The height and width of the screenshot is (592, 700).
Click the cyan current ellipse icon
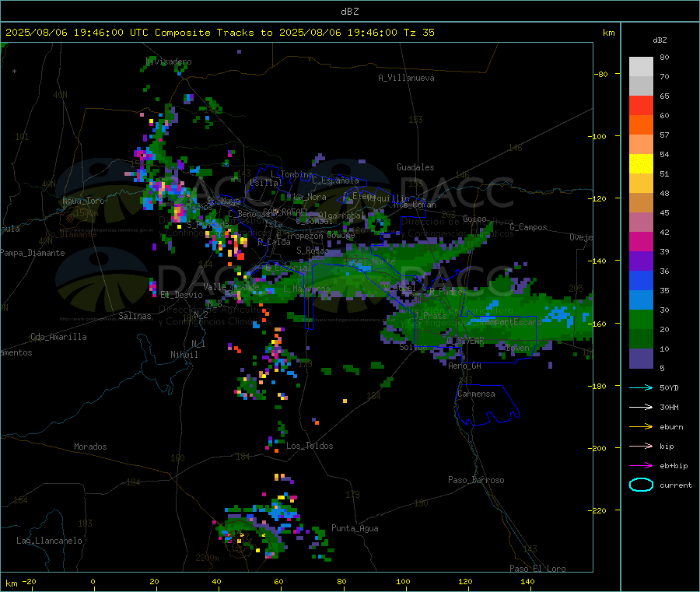(641, 485)
